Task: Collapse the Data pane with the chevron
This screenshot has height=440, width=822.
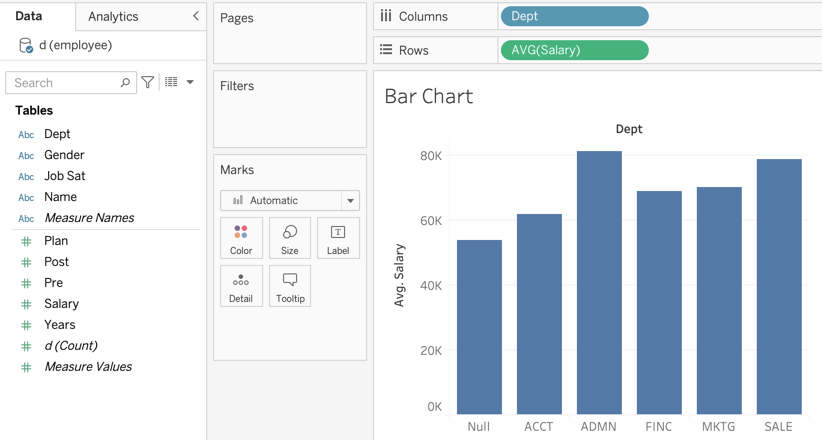Action: coord(195,16)
